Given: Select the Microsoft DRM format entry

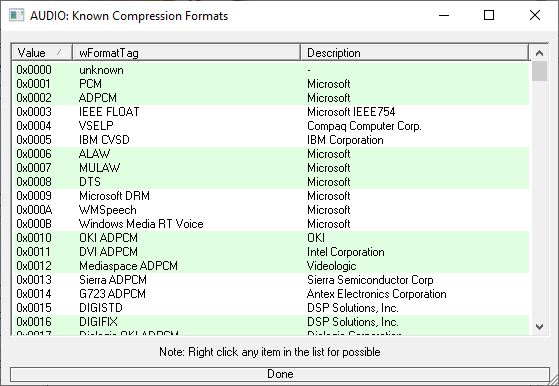Looking at the screenshot, I should (114, 196).
